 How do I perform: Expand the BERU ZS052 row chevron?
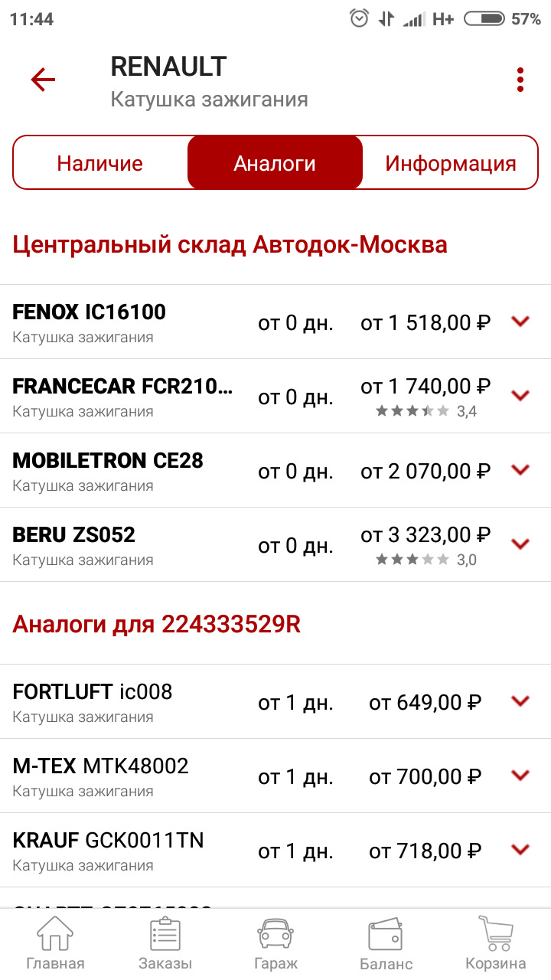tap(520, 544)
